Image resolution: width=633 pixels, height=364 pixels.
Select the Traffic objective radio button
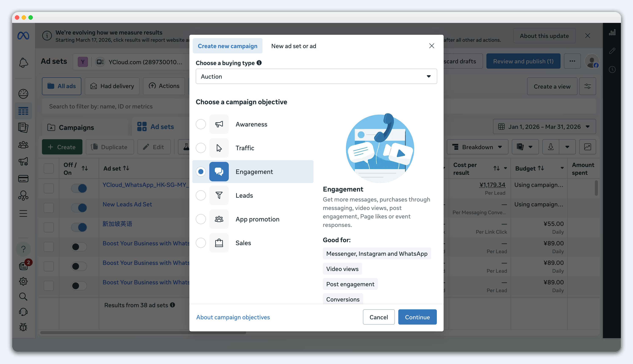tap(201, 148)
